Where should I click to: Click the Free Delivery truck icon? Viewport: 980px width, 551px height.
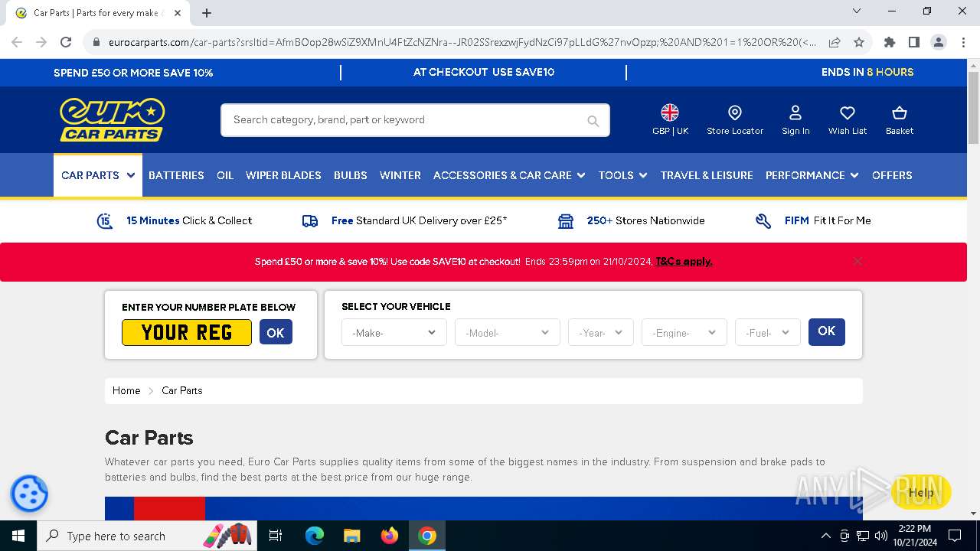point(310,221)
